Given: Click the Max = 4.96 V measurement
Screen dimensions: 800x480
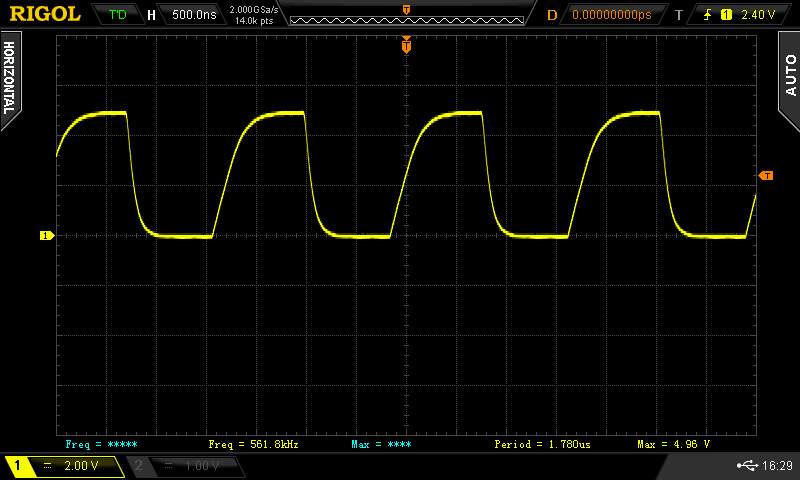Looking at the screenshot, I should click(674, 443).
